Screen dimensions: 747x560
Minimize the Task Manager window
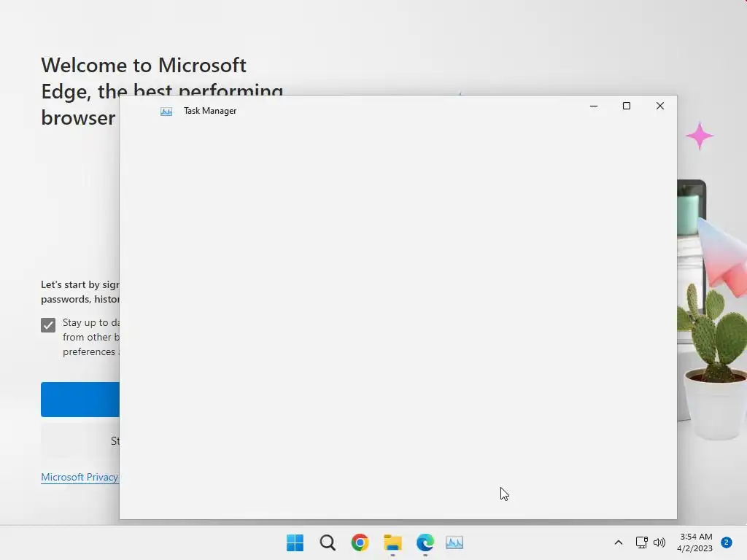pos(594,106)
